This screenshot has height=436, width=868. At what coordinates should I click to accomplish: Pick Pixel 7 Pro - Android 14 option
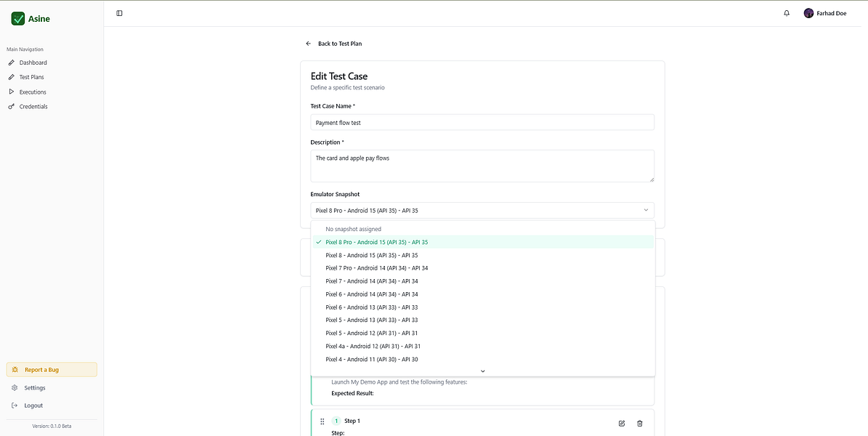click(483, 268)
